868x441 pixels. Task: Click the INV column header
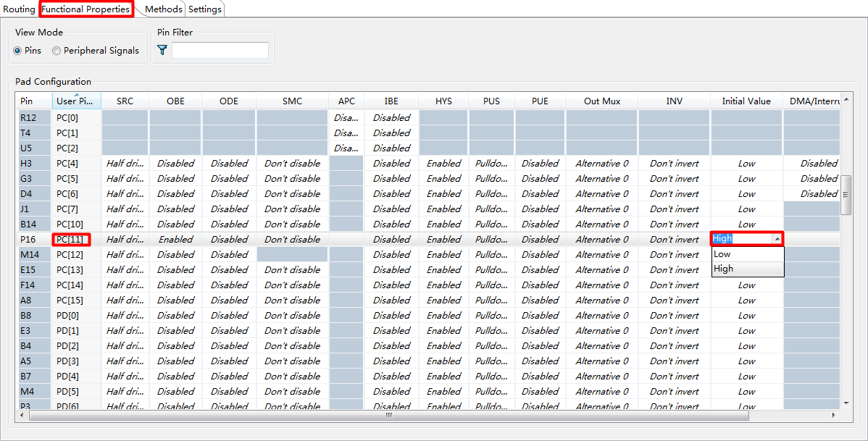(675, 101)
